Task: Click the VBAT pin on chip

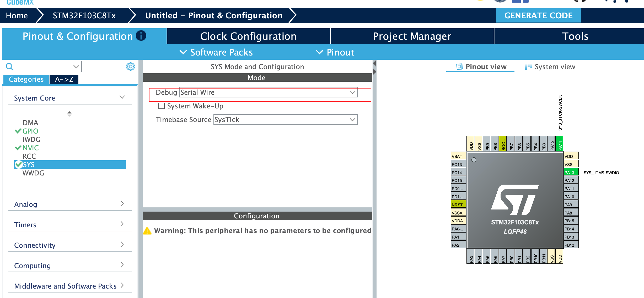Action: [x=458, y=156]
